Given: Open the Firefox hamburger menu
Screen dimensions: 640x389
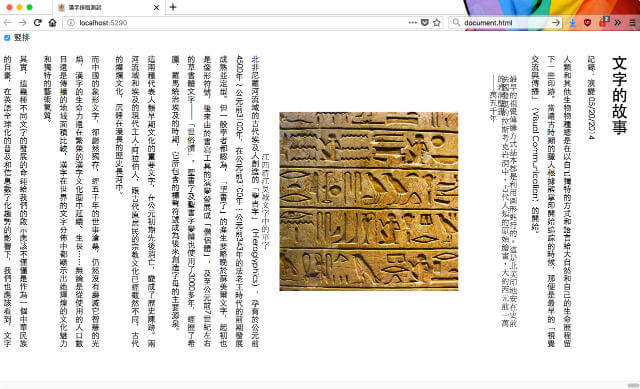Looking at the screenshot, I should click(632, 23).
